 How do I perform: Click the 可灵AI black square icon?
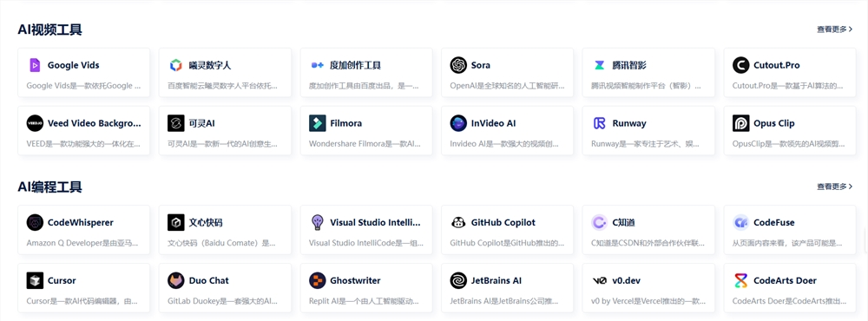(176, 123)
